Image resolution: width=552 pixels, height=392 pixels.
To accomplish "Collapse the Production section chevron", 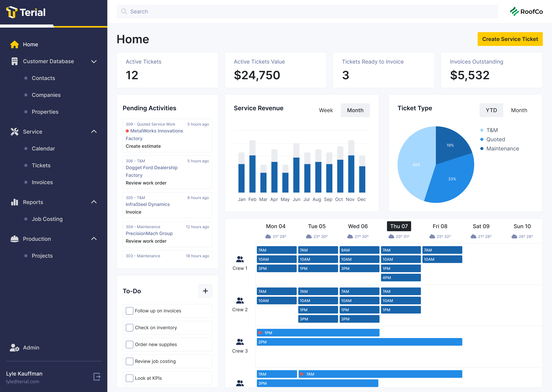I will point(94,238).
